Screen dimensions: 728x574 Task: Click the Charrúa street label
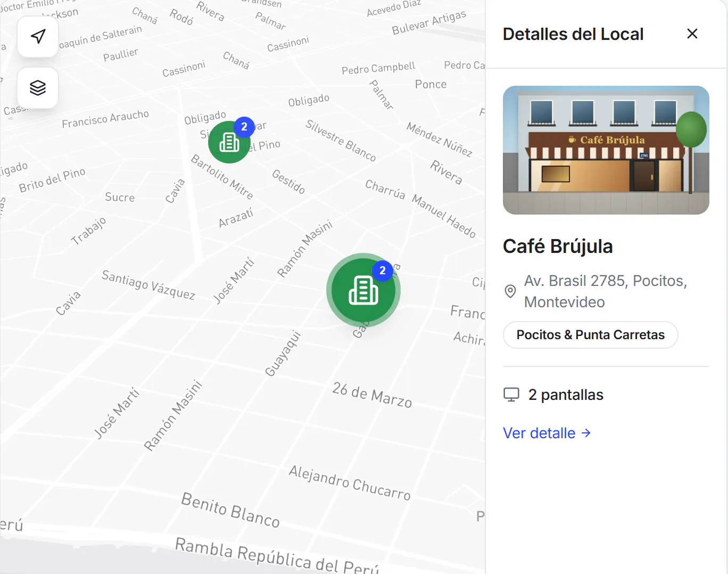point(385,189)
